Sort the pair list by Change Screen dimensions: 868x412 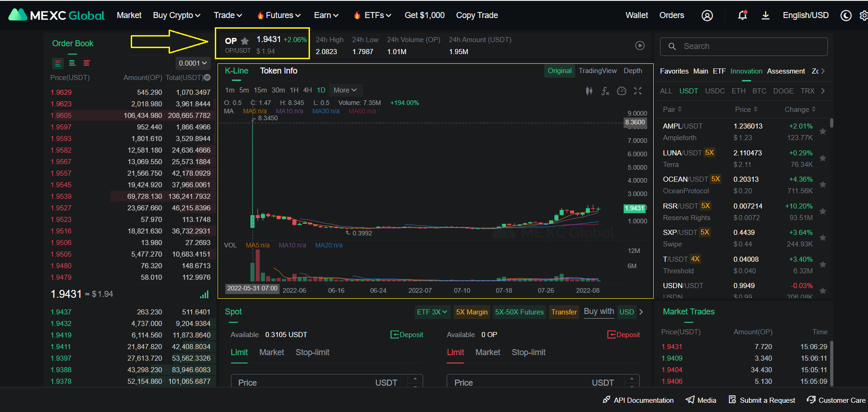(800, 110)
